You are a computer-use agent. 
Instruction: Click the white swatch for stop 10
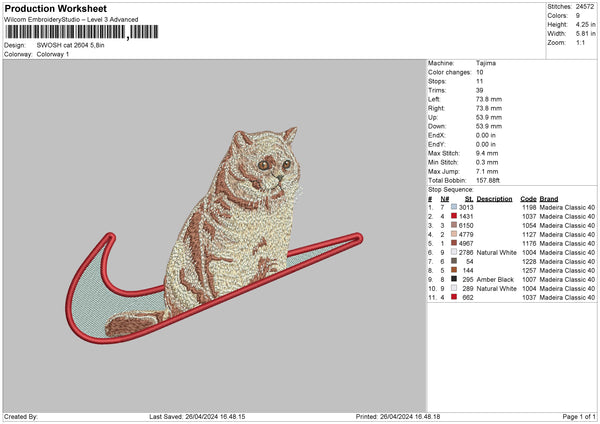point(454,288)
